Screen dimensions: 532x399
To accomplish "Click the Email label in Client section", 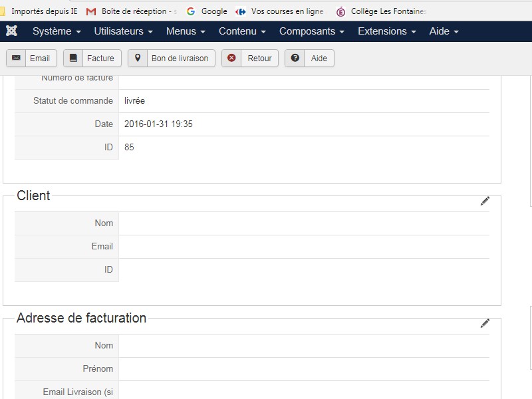I will (102, 246).
